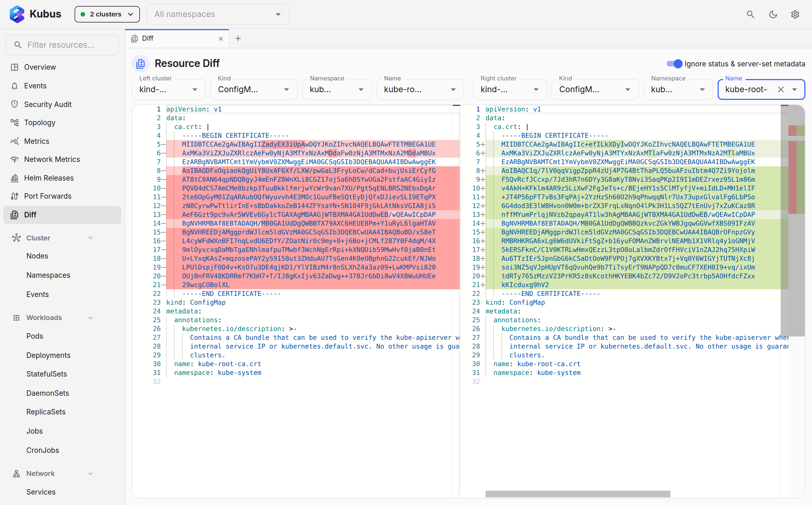Click the Network section icon
This screenshot has height=505, width=812.
(16, 474)
